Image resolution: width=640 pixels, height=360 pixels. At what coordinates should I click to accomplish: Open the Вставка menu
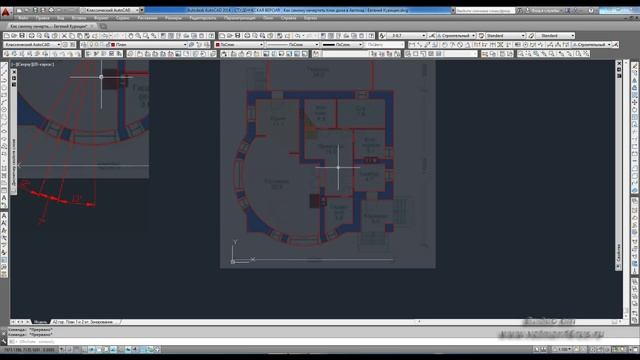(79, 18)
